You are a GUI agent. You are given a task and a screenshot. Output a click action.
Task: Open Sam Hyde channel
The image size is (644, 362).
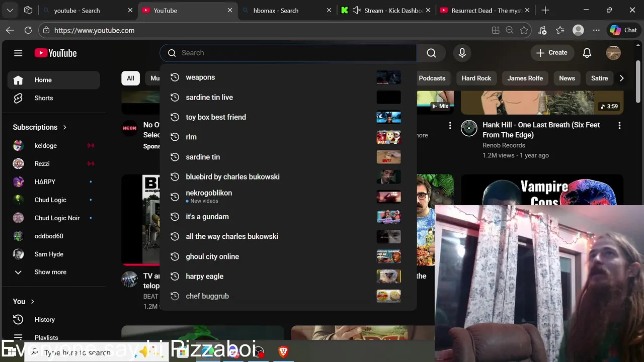tap(53, 254)
